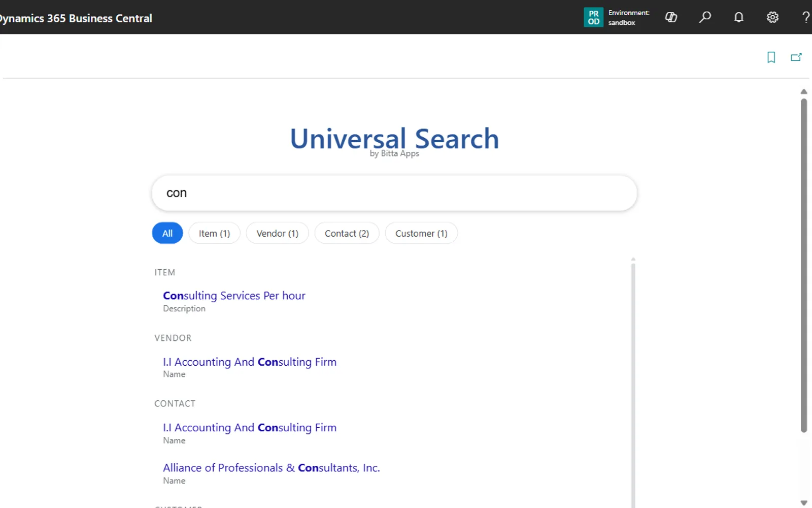Filter results by Vendor (1)
Image resolution: width=812 pixels, height=508 pixels.
click(x=278, y=233)
